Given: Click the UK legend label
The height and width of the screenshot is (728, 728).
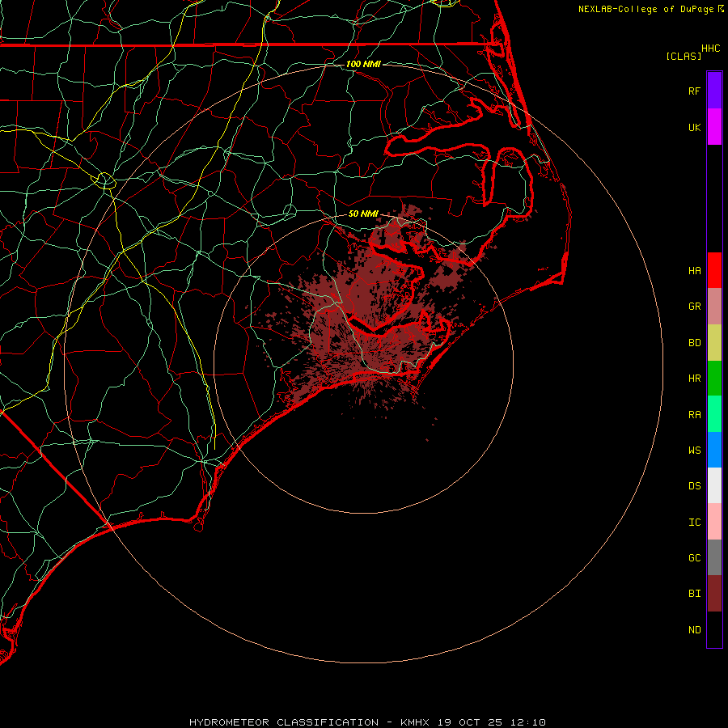Looking at the screenshot, I should click(x=694, y=127).
